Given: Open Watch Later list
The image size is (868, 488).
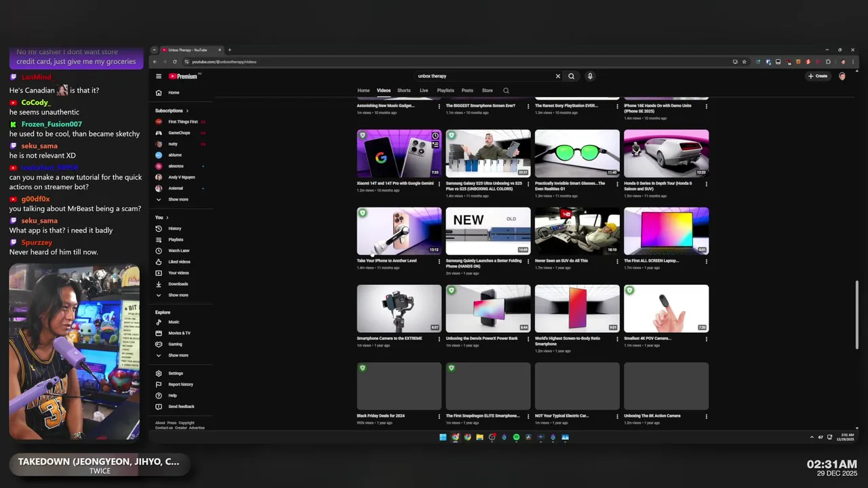Looking at the screenshot, I should pyautogui.click(x=178, y=251).
